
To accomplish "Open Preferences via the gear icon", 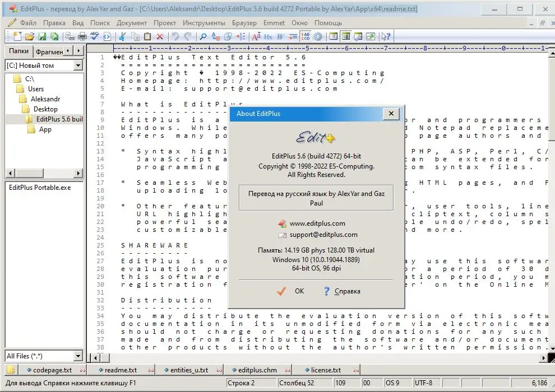I will click(318, 36).
